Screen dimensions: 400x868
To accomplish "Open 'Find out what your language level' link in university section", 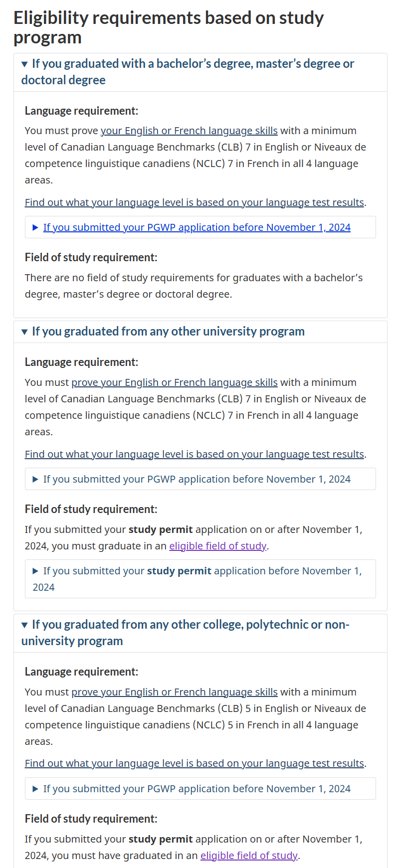I will tap(194, 454).
